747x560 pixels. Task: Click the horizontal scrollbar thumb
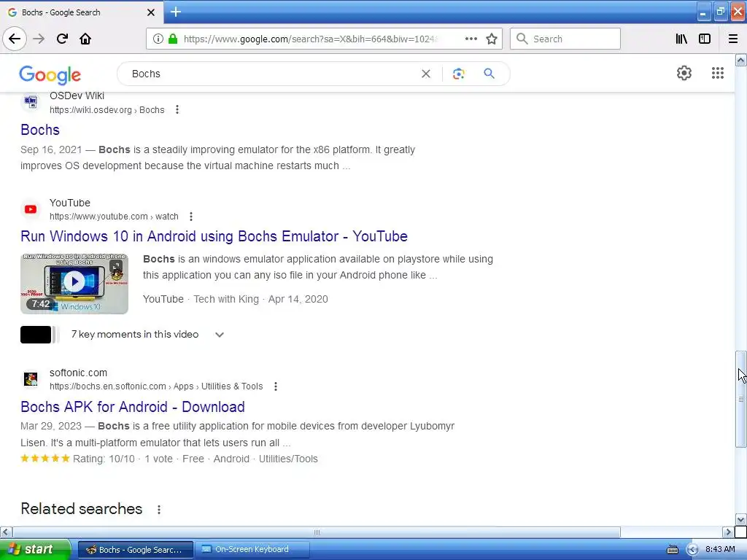[317, 532]
